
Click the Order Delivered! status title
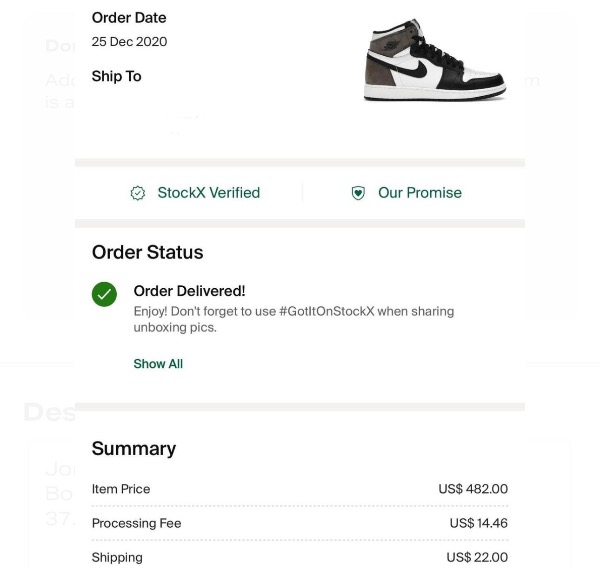(x=189, y=291)
